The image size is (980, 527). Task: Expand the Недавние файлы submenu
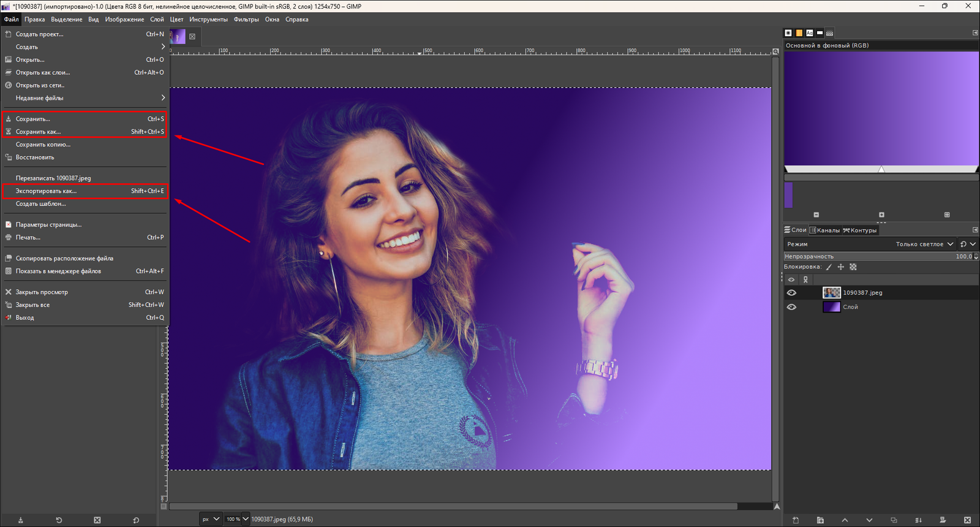(85, 98)
